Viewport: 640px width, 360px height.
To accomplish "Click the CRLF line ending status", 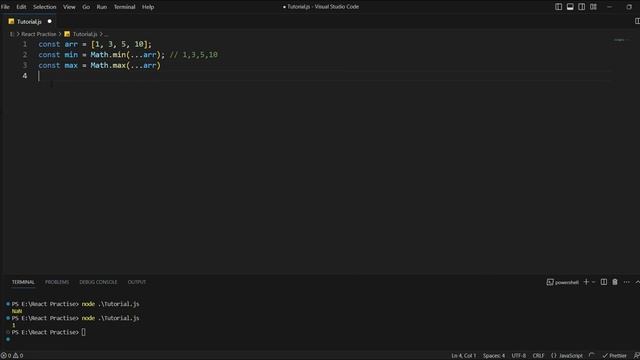I will click(x=538, y=356).
